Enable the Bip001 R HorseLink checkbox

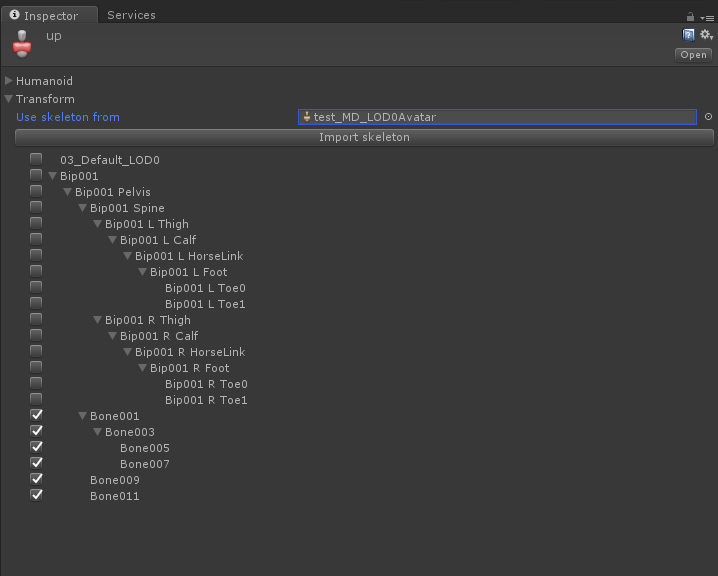pyautogui.click(x=36, y=351)
